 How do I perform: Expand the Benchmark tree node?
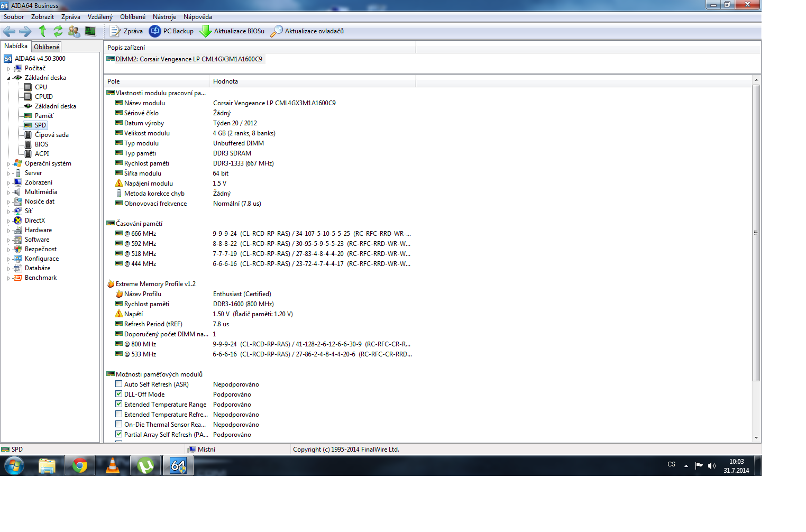pos(8,278)
